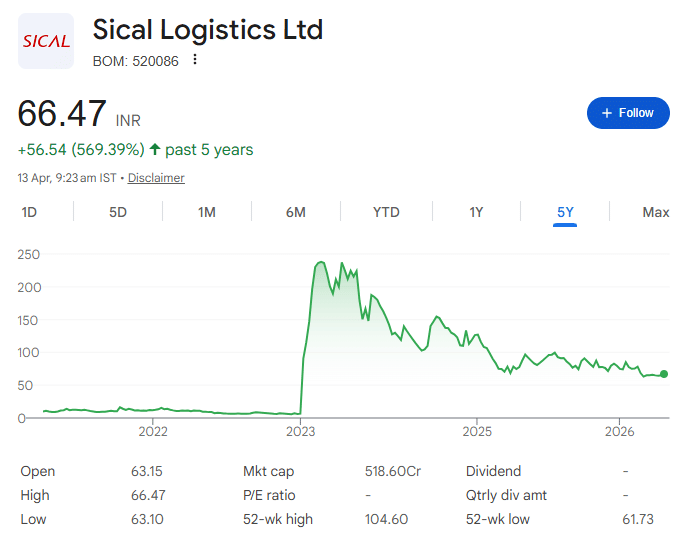Switch chart to 6M range
Viewport: 680px width, 544px height.
pos(295,212)
